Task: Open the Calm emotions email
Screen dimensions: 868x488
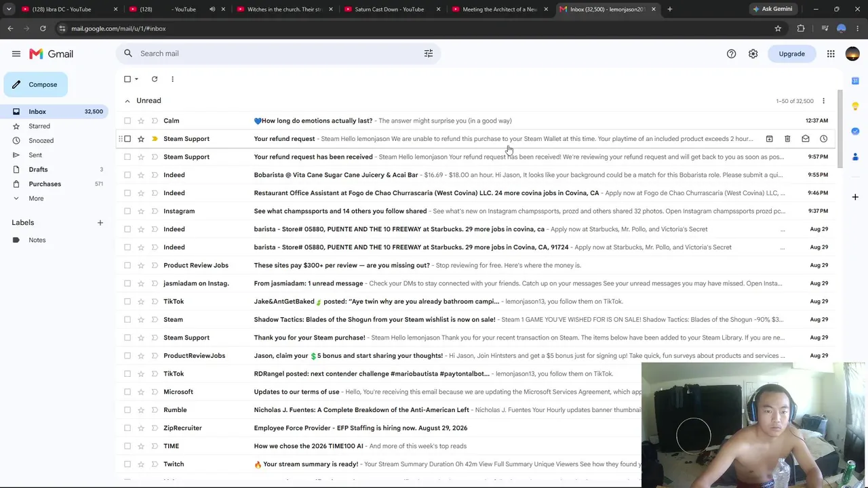Action: click(x=475, y=121)
